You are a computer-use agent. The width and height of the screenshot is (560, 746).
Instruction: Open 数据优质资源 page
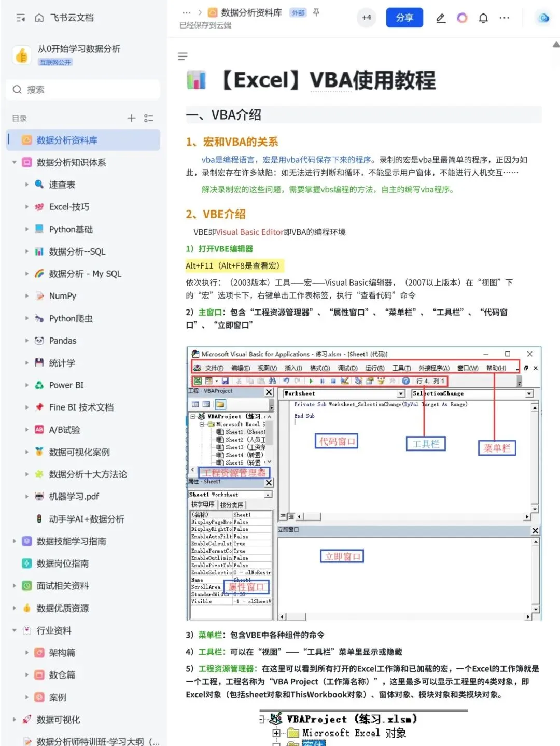pyautogui.click(x=63, y=608)
